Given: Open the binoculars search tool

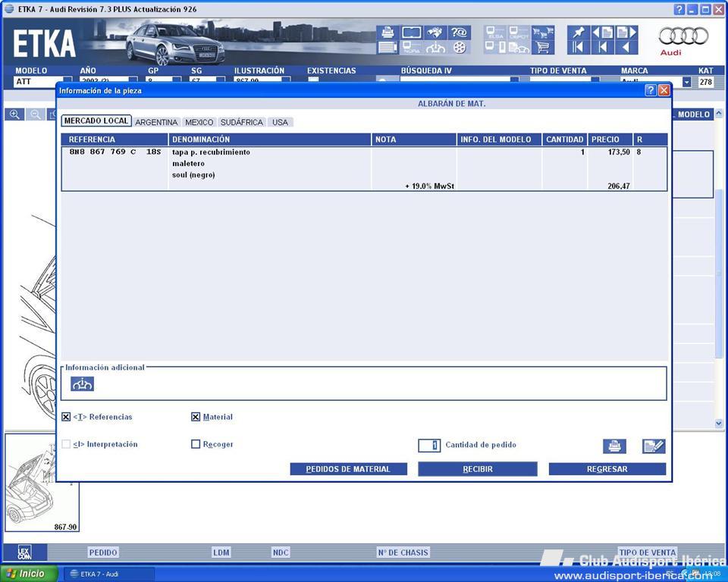Looking at the screenshot, I should coord(435,33).
